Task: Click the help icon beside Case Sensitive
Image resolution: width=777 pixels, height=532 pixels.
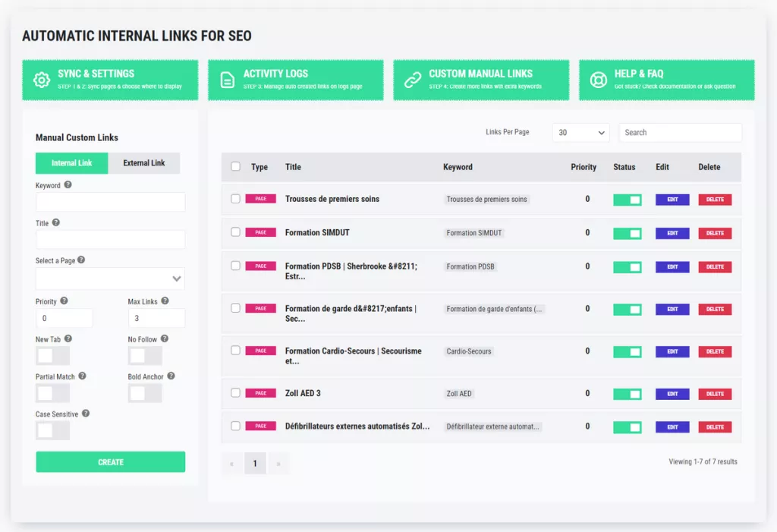Action: 86,414
